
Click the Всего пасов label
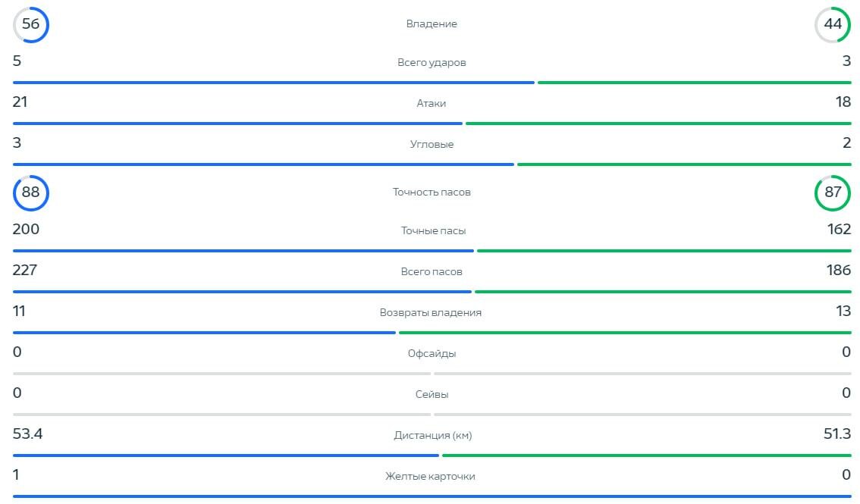pyautogui.click(x=432, y=272)
